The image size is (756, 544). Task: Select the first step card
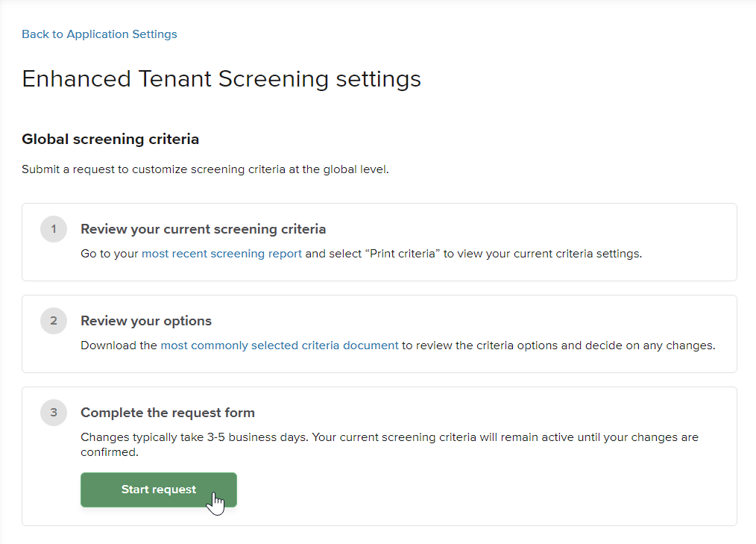click(378, 242)
